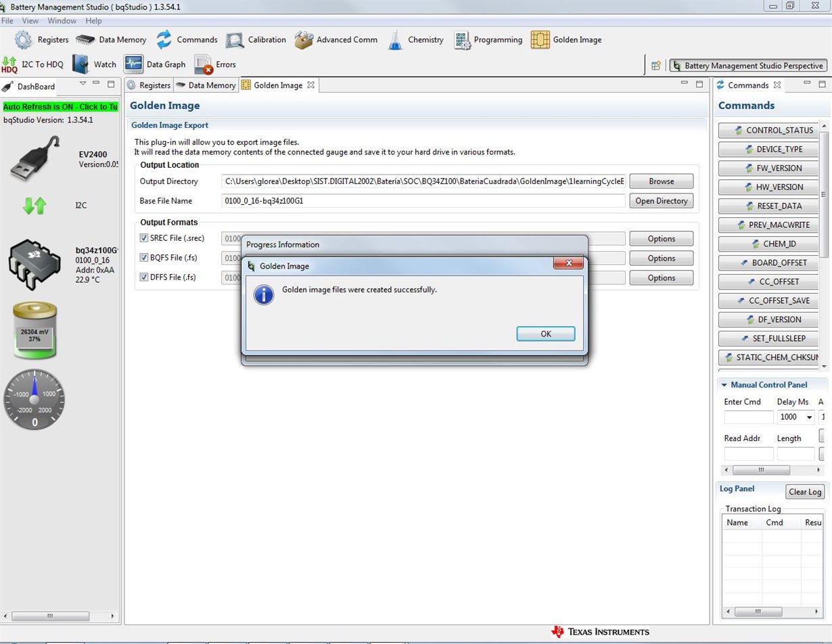This screenshot has width=832, height=644.
Task: Send the RESET_DATA command
Action: 769,206
